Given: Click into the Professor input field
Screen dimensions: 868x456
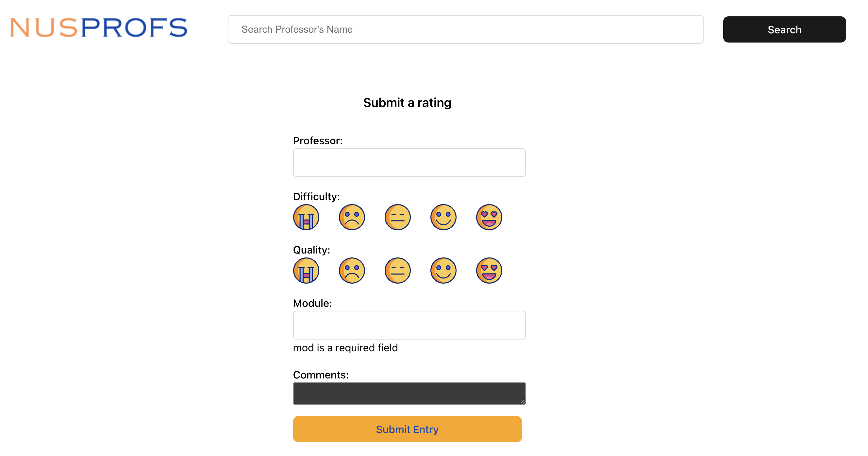Looking at the screenshot, I should coord(409,163).
